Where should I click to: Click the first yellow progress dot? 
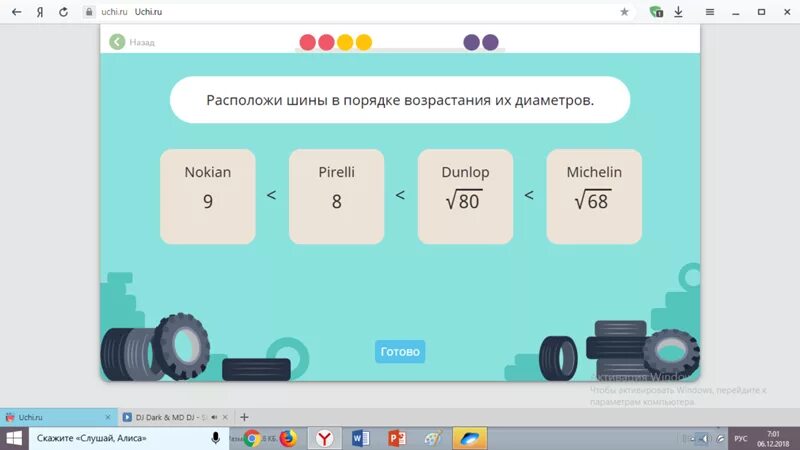[x=345, y=42]
